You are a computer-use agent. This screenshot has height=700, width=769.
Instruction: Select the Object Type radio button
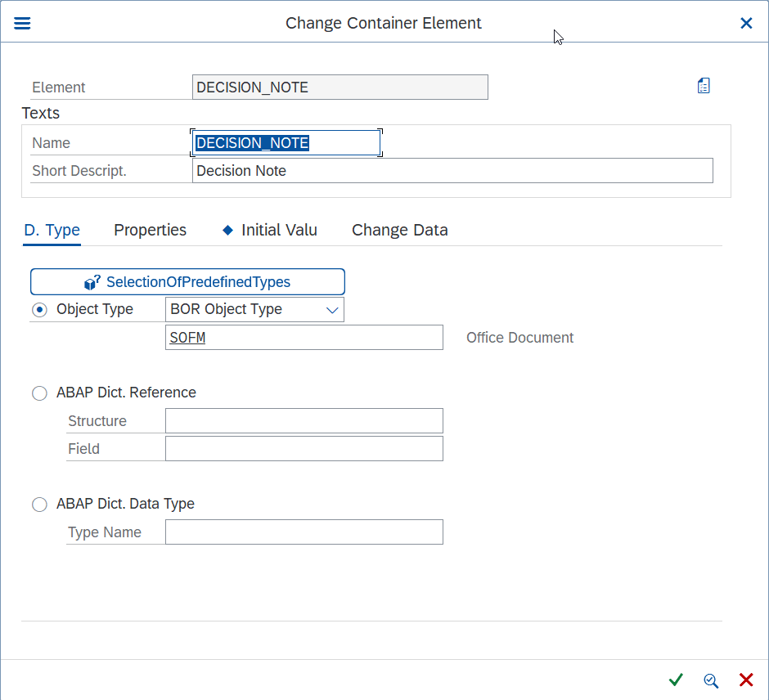click(x=40, y=310)
